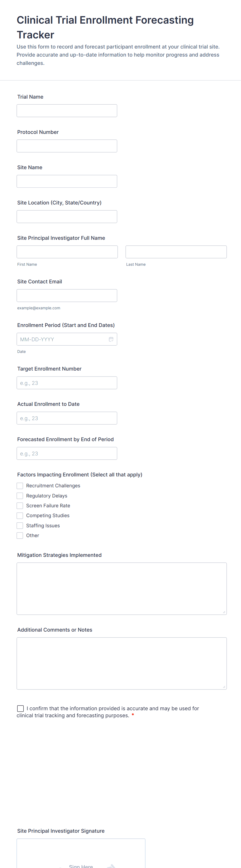The width and height of the screenshot is (241, 868).
Task: Select Screen Failure Rate checkbox
Action: pyautogui.click(x=20, y=505)
